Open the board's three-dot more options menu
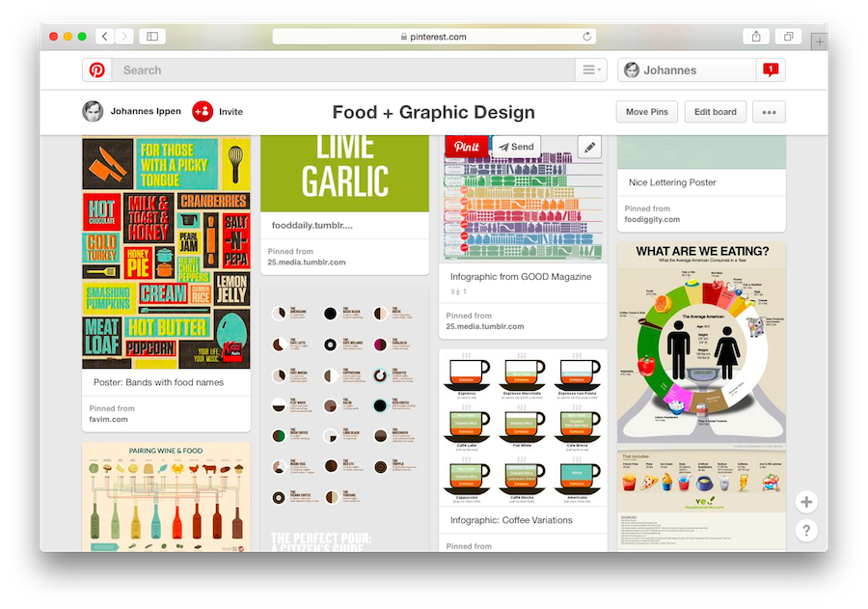Image resolution: width=868 pixels, height=609 pixels. tap(769, 112)
